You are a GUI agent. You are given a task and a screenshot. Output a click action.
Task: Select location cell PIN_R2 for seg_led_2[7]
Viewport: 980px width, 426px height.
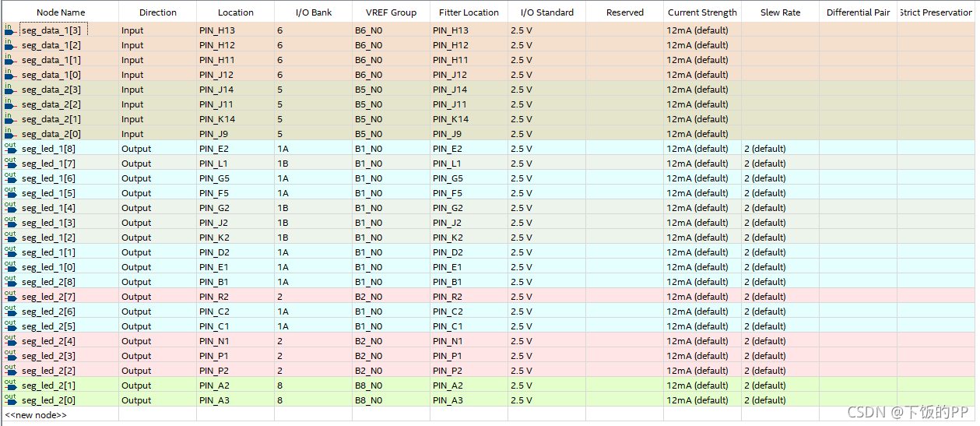pos(235,296)
